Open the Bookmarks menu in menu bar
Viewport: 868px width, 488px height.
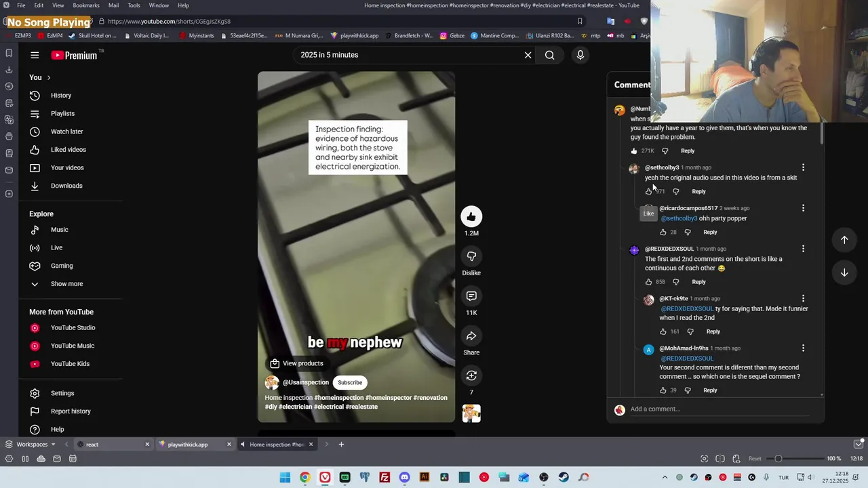[x=86, y=5]
